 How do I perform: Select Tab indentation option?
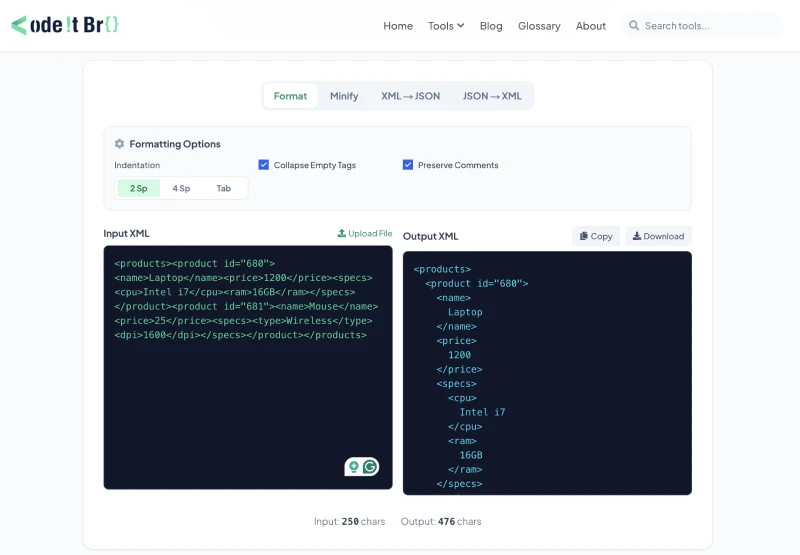click(223, 188)
